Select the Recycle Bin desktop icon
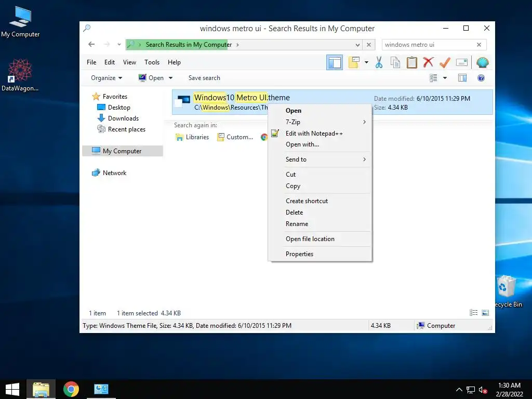The image size is (532, 399). coord(508,291)
